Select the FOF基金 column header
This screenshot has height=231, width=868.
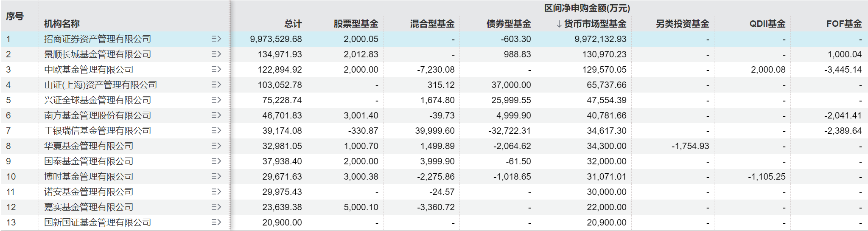[844, 24]
